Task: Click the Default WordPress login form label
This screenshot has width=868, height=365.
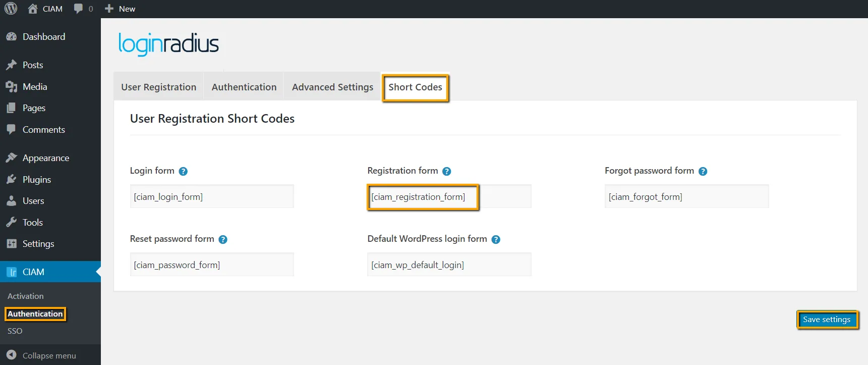Action: [x=427, y=239]
